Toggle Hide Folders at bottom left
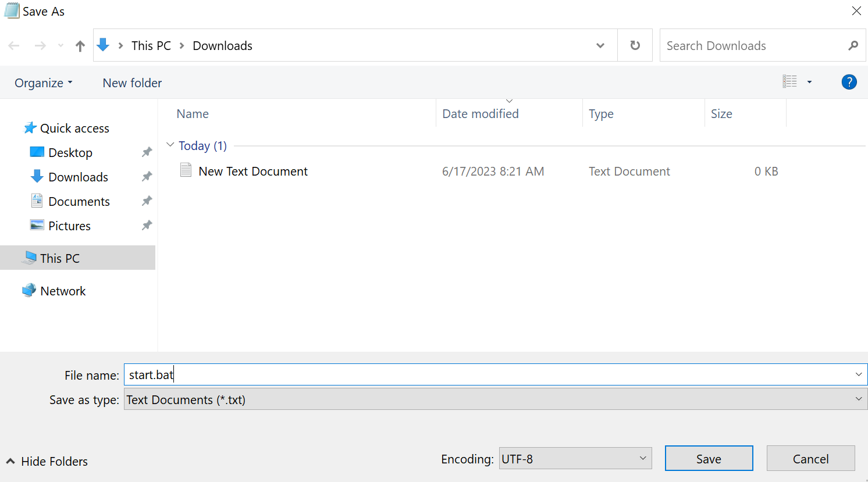This screenshot has height=482, width=868. tap(47, 461)
